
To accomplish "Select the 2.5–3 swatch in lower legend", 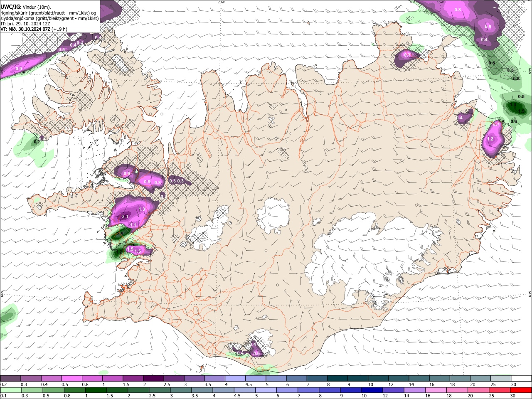I will (159, 390).
